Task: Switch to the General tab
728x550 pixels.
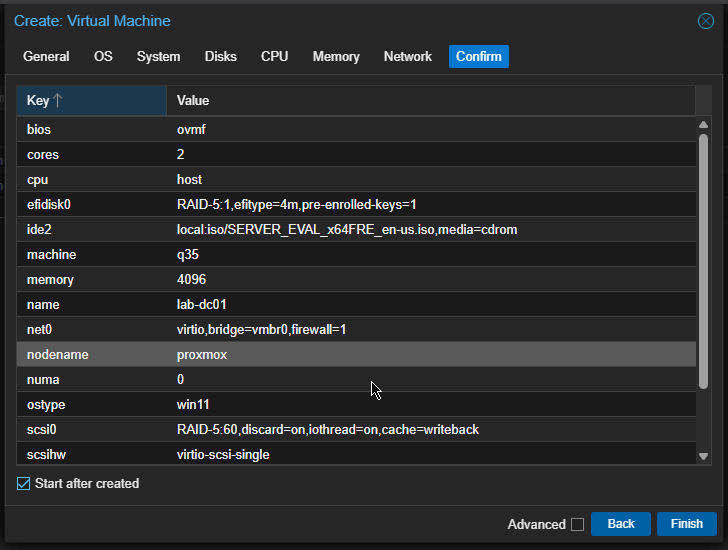Action: (46, 57)
